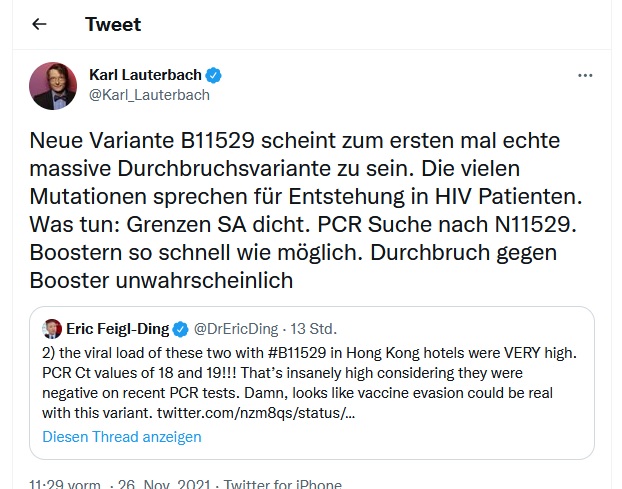
Task: Click 'Diesen Thread anzeigen' link
Action: pyautogui.click(x=121, y=437)
